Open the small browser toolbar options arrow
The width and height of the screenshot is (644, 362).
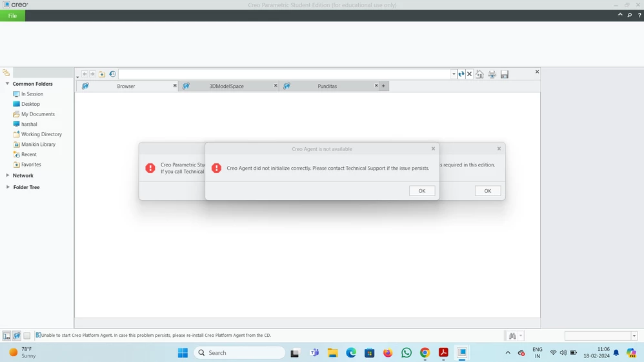pos(77,77)
